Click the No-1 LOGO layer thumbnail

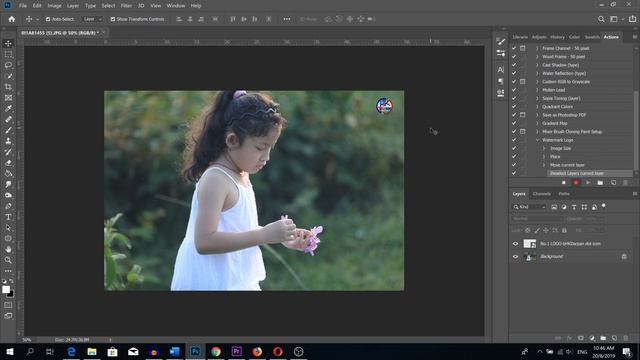(x=530, y=244)
